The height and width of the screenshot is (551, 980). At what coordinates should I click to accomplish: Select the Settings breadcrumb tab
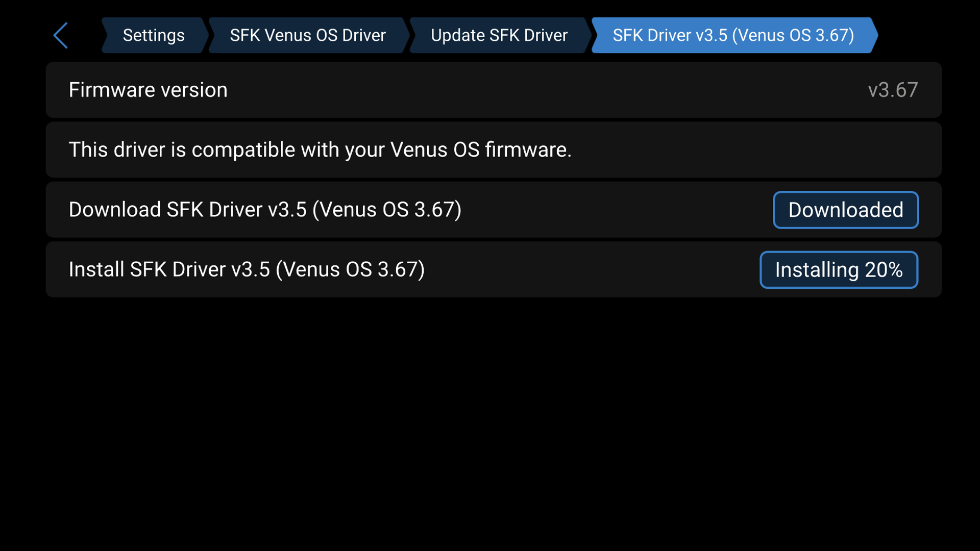tap(153, 35)
